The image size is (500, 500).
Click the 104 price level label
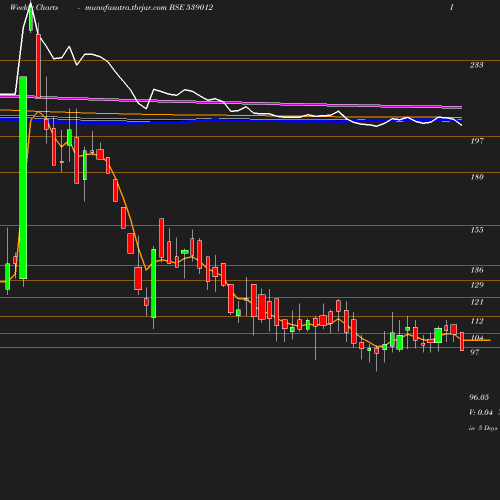477,338
